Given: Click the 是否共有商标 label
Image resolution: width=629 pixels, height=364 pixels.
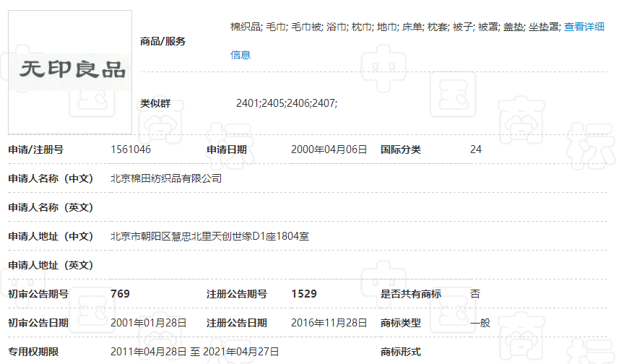Looking at the screenshot, I should click(x=411, y=294).
